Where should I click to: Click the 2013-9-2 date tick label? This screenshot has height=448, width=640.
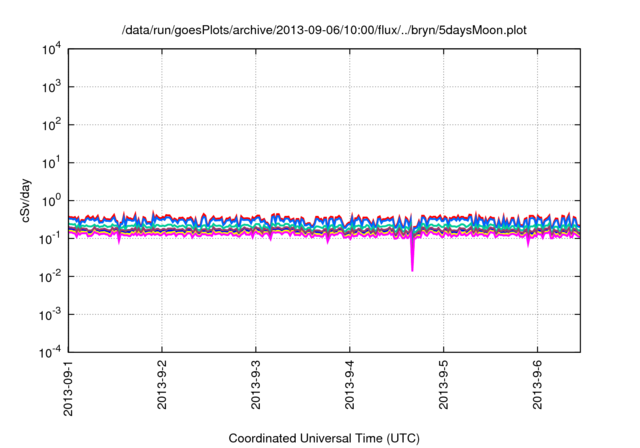162,385
